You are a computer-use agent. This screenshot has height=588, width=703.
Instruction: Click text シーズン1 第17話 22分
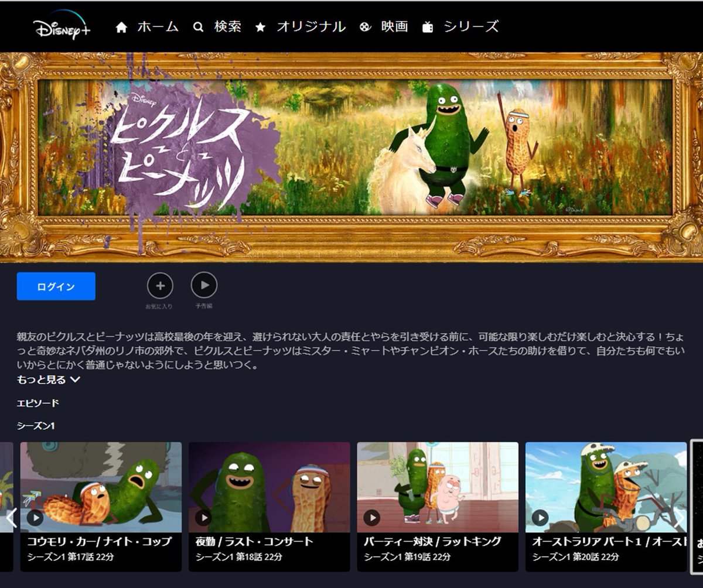(71, 557)
